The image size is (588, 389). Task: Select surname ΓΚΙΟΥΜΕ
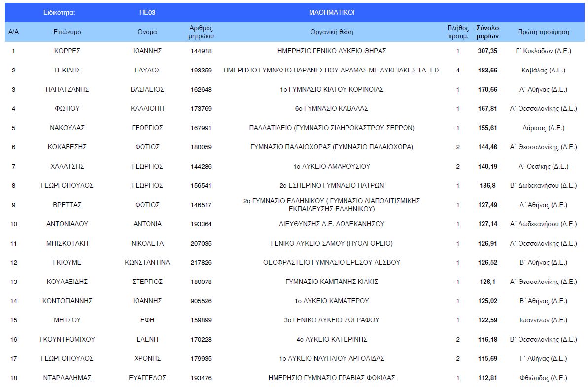point(67,263)
